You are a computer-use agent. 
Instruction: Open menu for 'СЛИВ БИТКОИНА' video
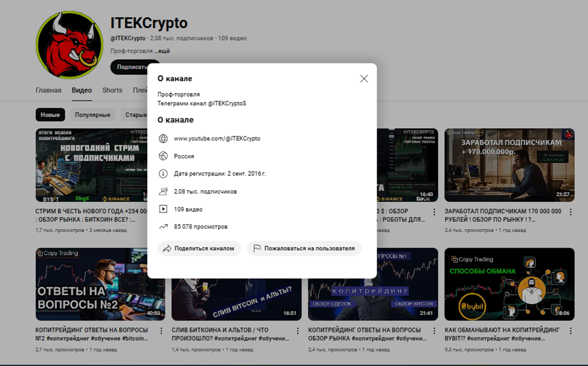[x=298, y=331]
